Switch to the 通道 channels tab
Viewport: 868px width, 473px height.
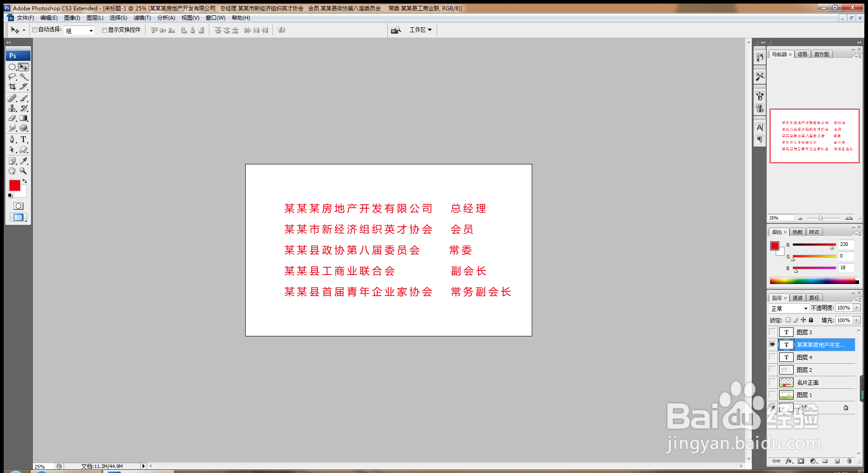click(798, 298)
